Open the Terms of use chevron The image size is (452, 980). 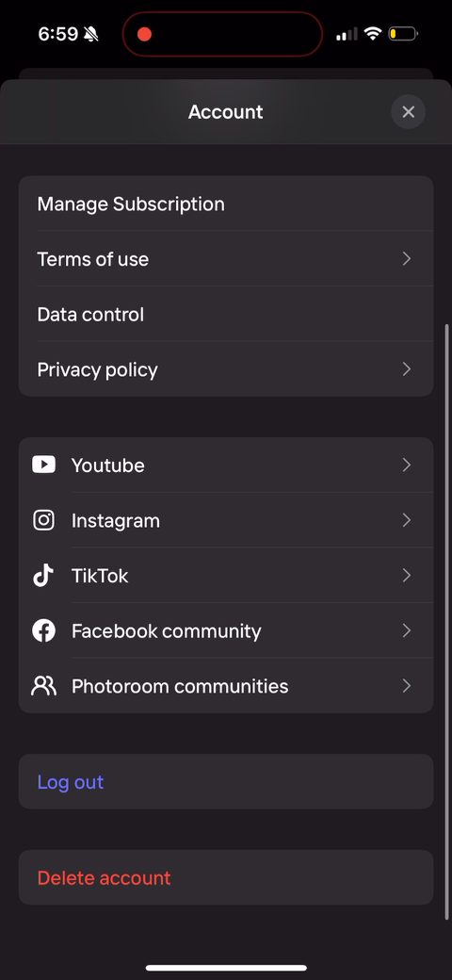pos(407,259)
